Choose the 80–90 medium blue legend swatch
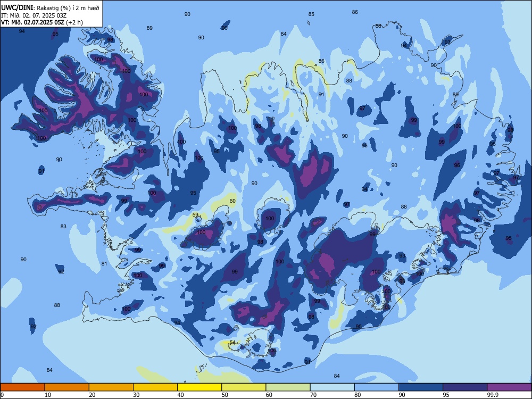This screenshot has width=532, height=399. (x=376, y=387)
